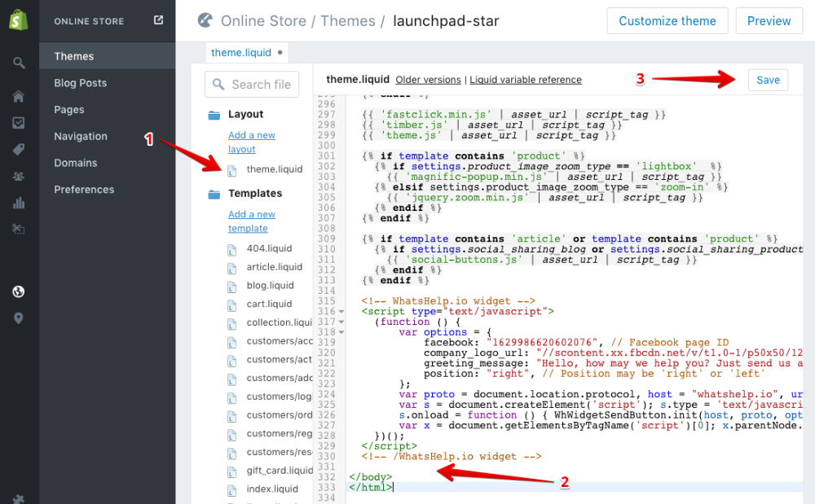The height and width of the screenshot is (504, 815).
Task: Click the Layout section heading
Action: click(x=246, y=114)
